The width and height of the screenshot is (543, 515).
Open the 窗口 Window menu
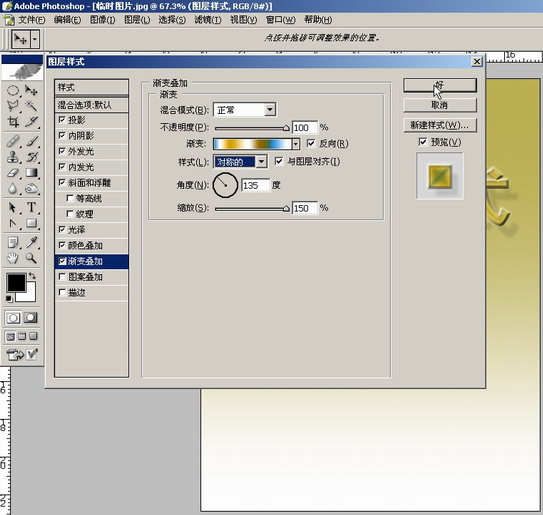(281, 20)
